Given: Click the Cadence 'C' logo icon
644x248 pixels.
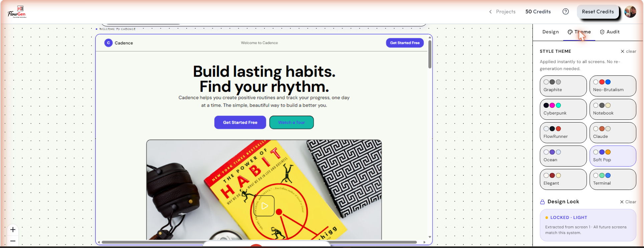Looking at the screenshot, I should (x=109, y=43).
